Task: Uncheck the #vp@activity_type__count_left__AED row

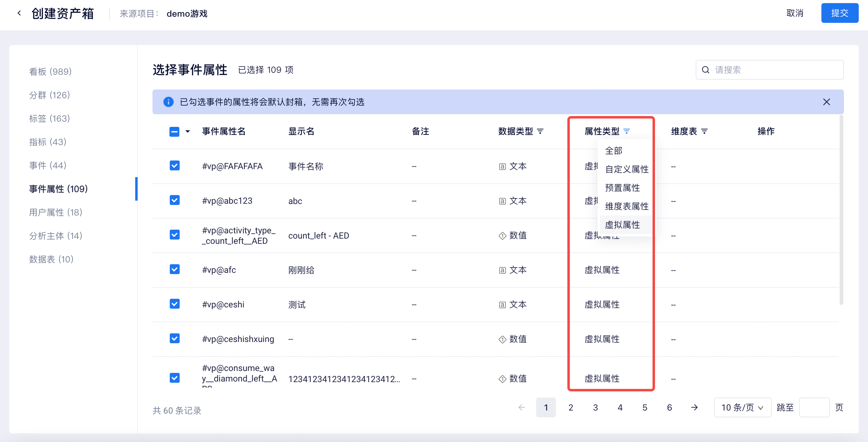Action: [174, 235]
